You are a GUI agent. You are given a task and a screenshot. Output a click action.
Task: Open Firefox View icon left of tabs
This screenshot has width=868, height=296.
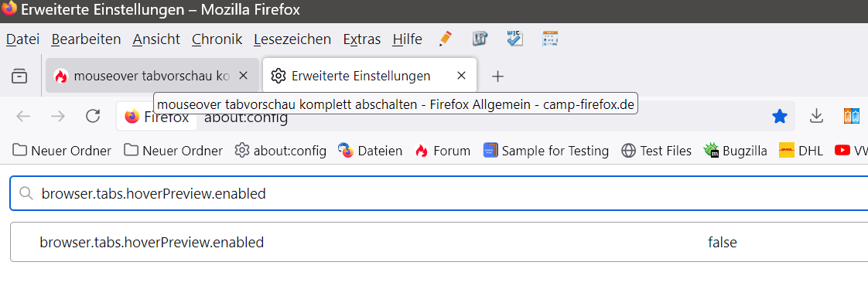pyautogui.click(x=19, y=76)
